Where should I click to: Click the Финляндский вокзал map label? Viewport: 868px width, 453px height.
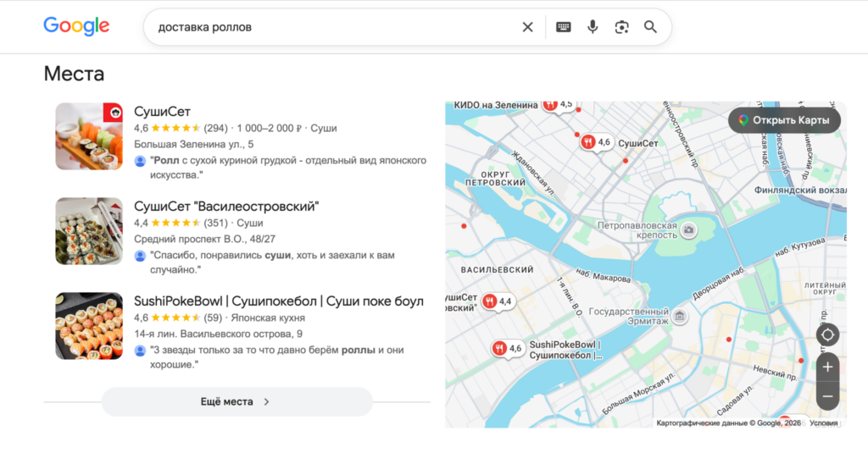click(800, 190)
